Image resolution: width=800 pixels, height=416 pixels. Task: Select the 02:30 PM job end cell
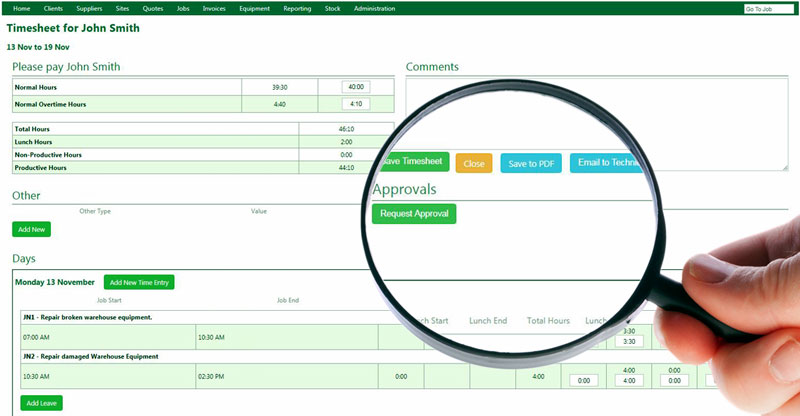point(287,376)
